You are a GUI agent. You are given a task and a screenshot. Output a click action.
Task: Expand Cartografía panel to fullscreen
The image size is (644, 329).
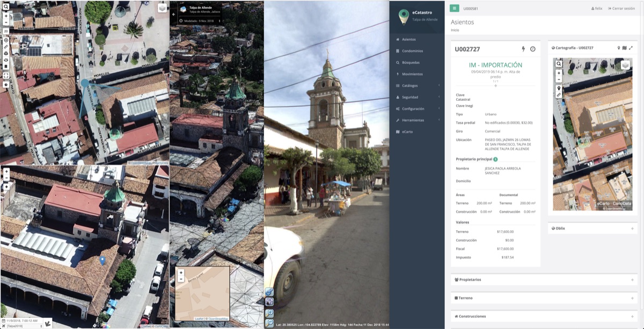pyautogui.click(x=631, y=48)
